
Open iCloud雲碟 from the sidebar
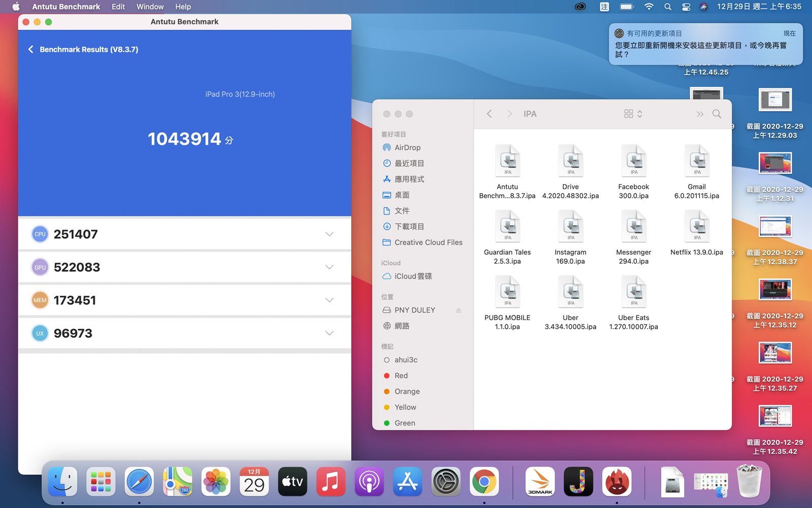(x=413, y=276)
